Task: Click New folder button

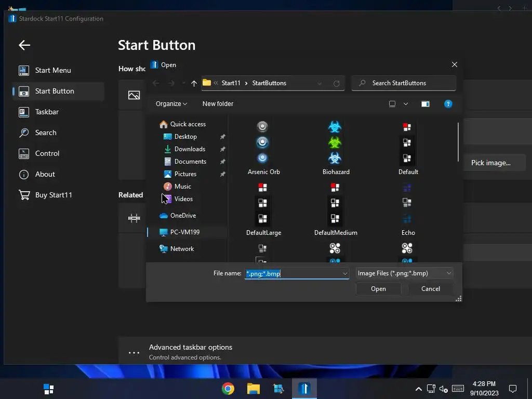Action: (x=218, y=104)
